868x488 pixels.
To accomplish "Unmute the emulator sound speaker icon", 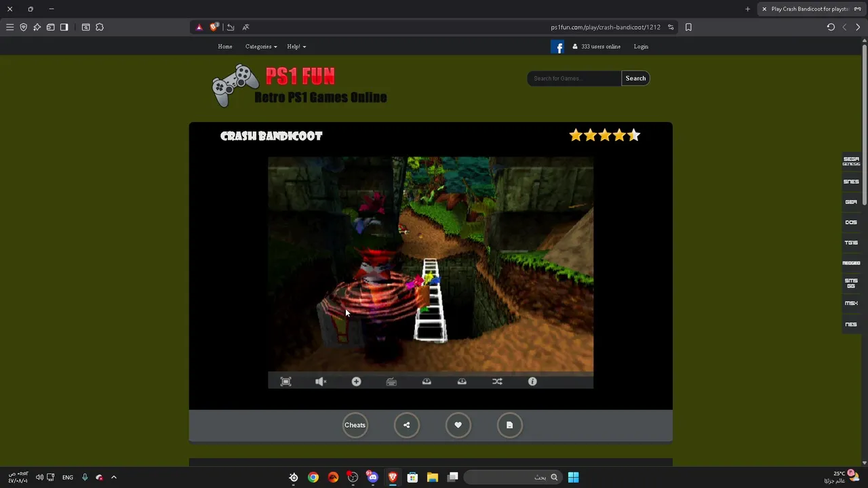I will (321, 382).
